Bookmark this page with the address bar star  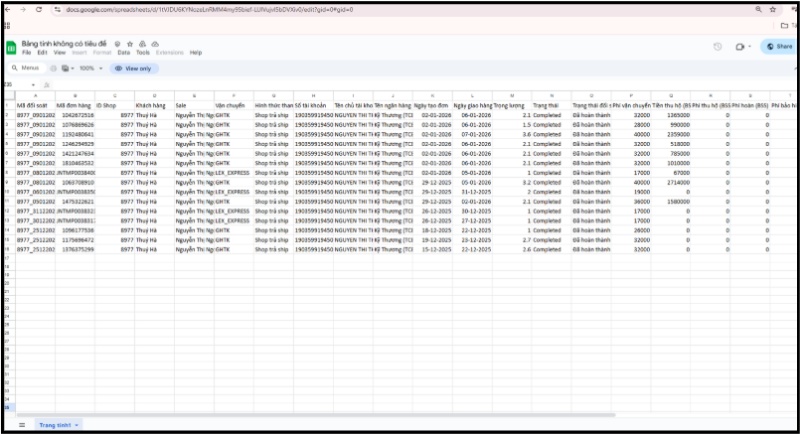coord(773,10)
